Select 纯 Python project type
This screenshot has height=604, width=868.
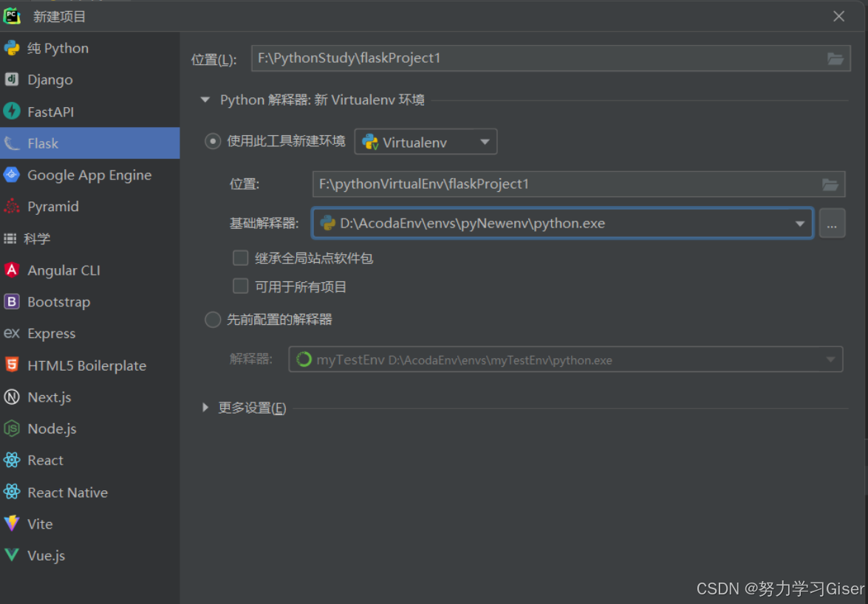point(89,48)
